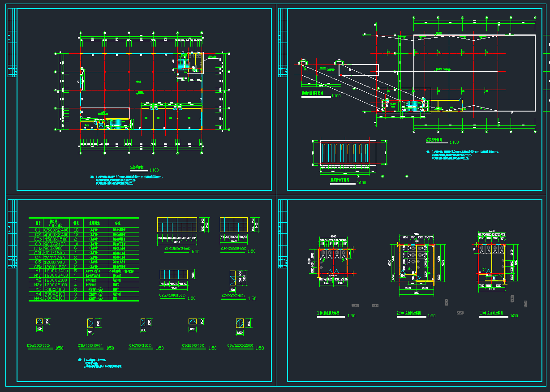The image size is (550, 392).
Task: Select the roof component plan with eight slots
Action: pyautogui.click(x=347, y=154)
